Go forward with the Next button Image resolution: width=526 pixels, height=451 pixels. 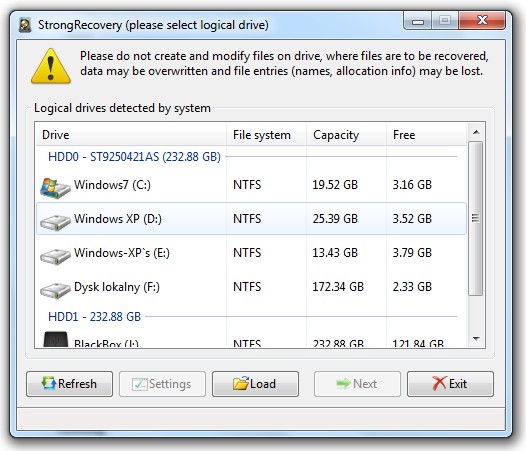(x=357, y=384)
